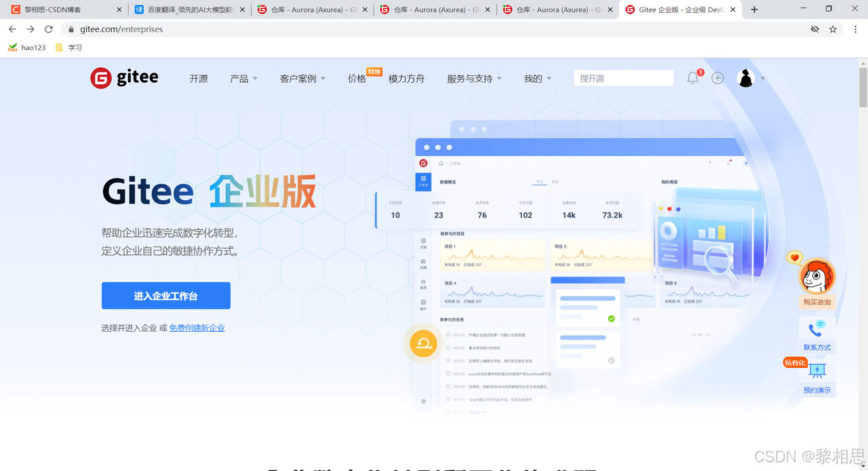This screenshot has width=868, height=471.
Task: Click the 预约演示 label
Action: tap(817, 390)
